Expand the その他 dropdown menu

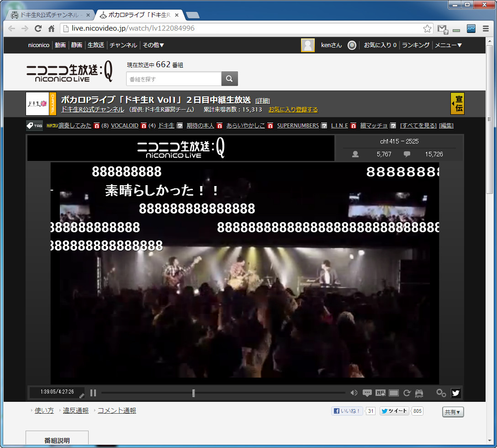153,45
